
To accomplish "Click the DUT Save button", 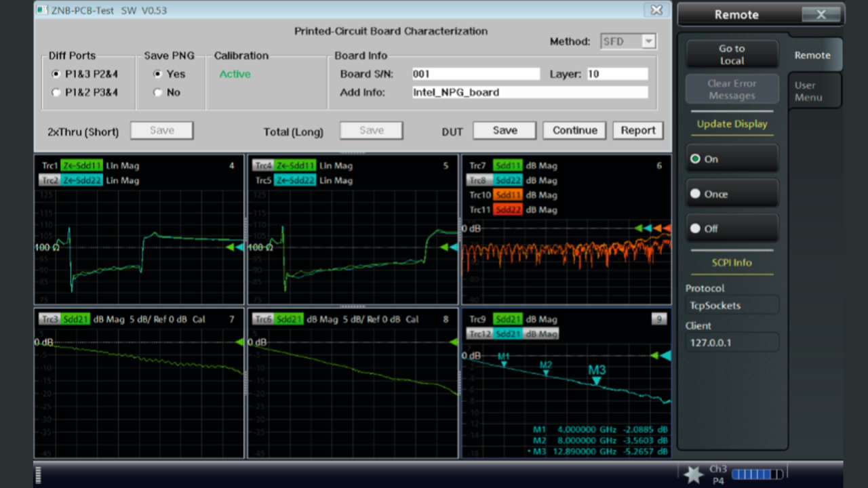I will 505,130.
